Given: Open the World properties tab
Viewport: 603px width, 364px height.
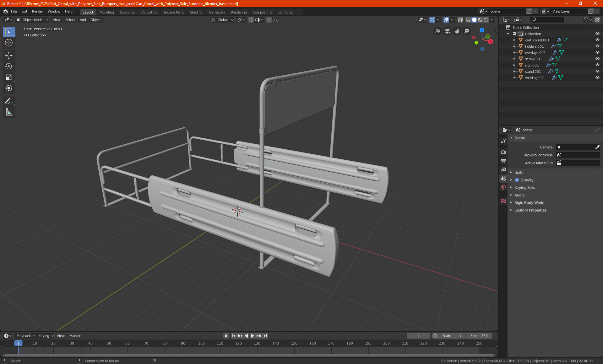Looking at the screenshot, I should (x=503, y=187).
